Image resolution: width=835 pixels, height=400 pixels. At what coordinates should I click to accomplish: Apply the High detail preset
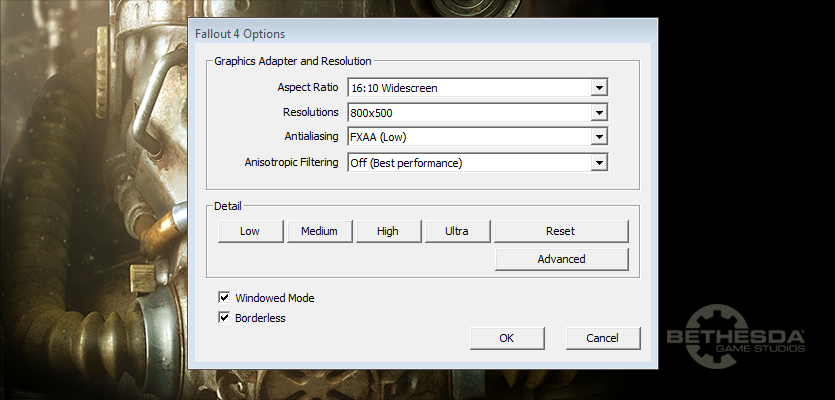tap(388, 231)
